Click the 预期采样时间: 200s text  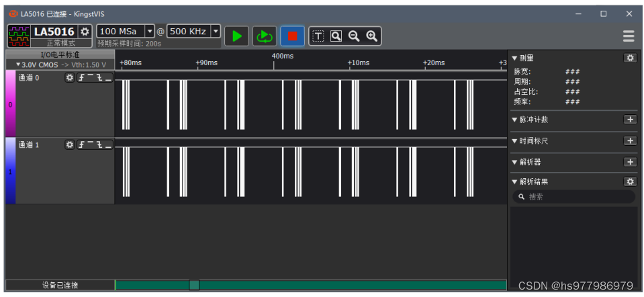pos(130,43)
